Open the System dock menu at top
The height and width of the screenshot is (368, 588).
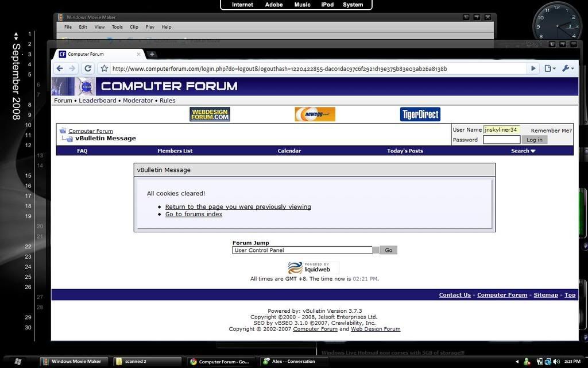tap(353, 5)
